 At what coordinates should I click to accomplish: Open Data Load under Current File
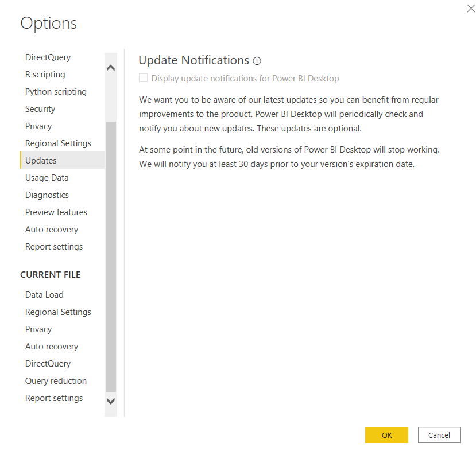click(x=44, y=295)
